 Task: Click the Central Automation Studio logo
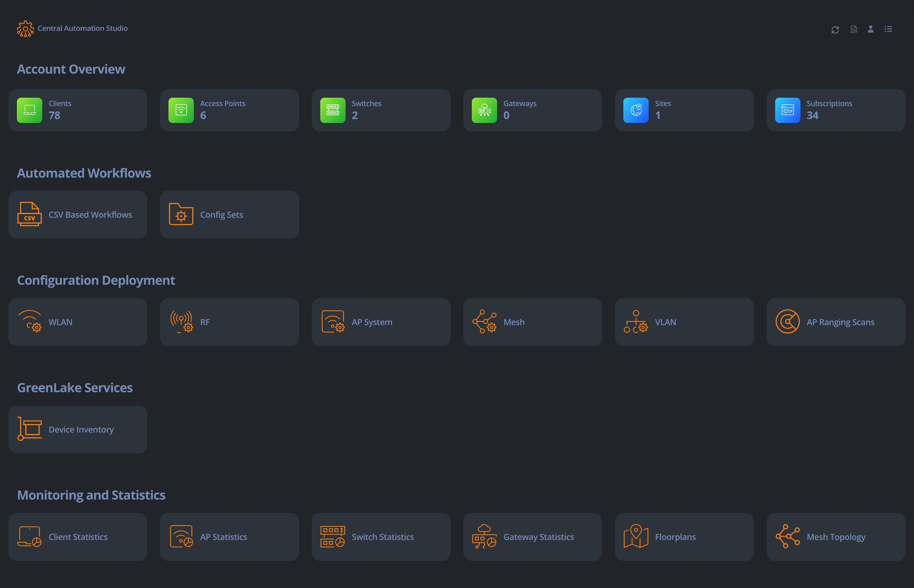tap(25, 29)
